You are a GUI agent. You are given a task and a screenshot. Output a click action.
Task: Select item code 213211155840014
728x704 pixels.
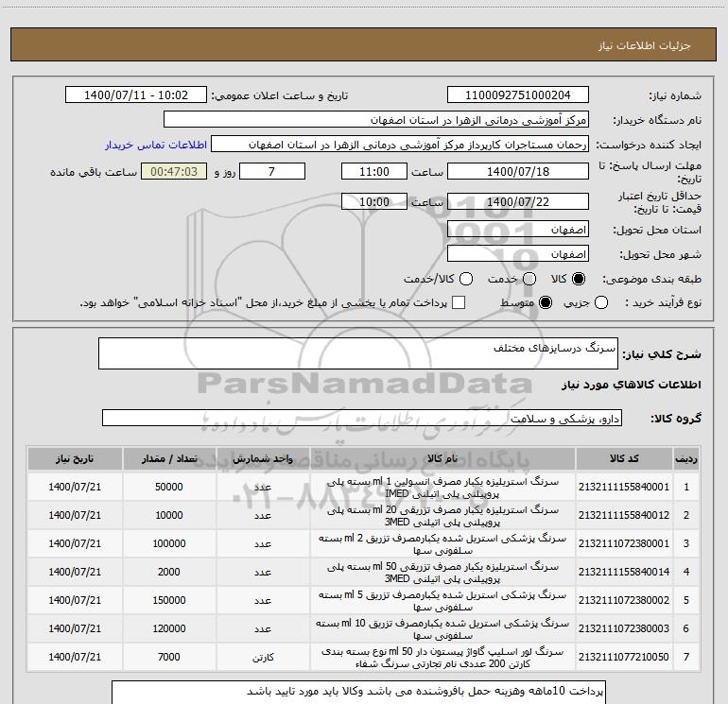[624, 572]
